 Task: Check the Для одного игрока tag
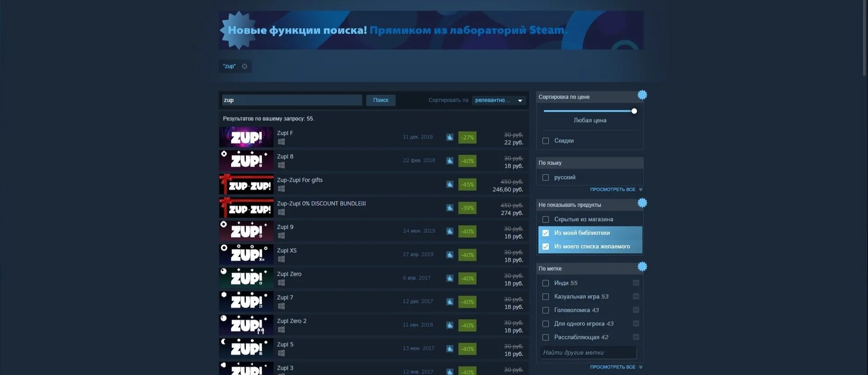tap(546, 324)
